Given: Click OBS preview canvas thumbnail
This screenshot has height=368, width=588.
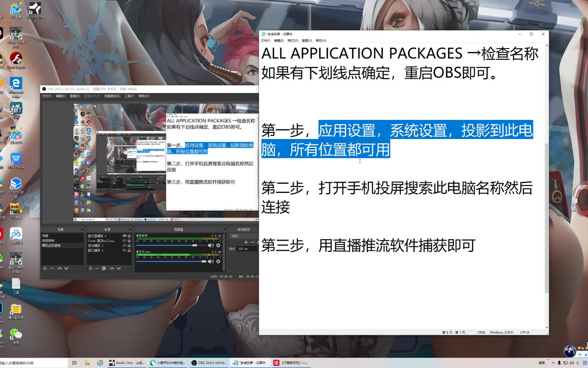Looking at the screenshot, I should tap(166, 163).
